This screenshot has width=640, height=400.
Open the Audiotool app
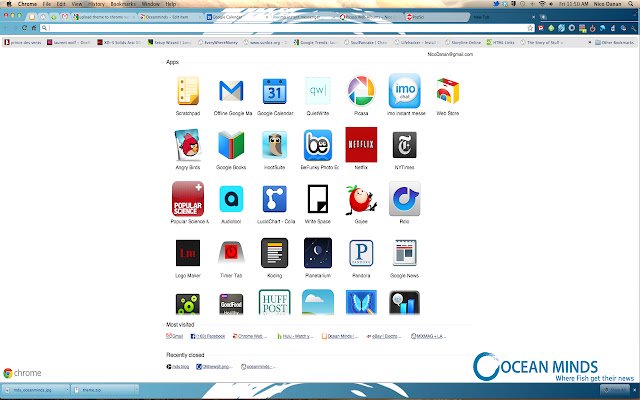[231, 199]
